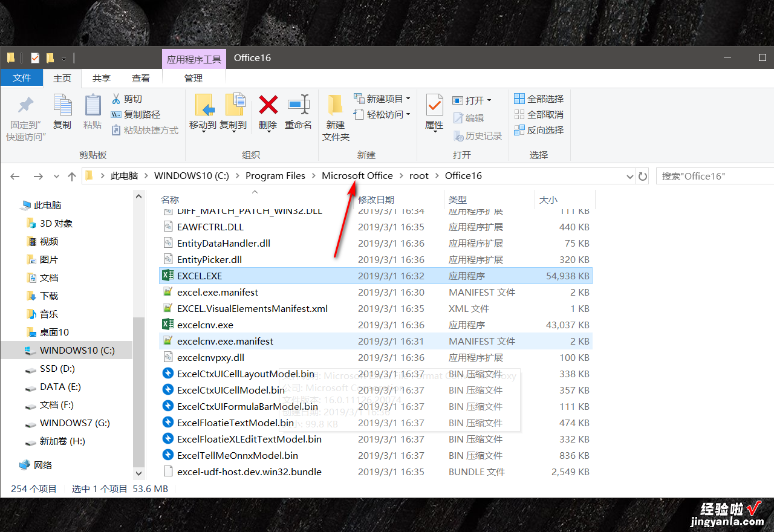Open Network (网络) in sidebar
Viewport: 774px width, 532px height.
click(x=43, y=465)
